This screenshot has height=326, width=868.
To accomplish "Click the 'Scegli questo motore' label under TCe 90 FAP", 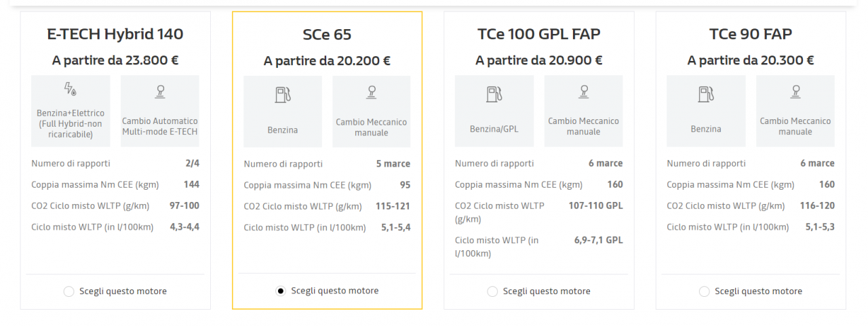I will 759,291.
